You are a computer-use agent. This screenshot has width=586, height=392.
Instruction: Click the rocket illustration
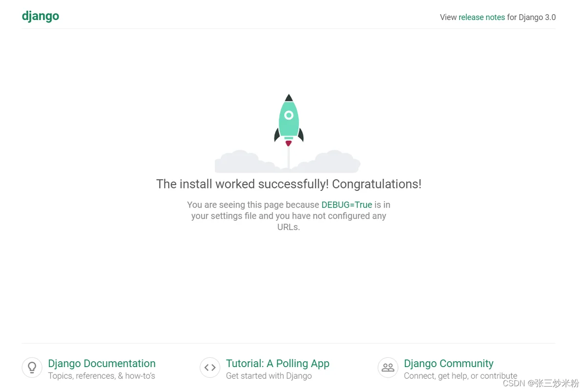pos(288,133)
